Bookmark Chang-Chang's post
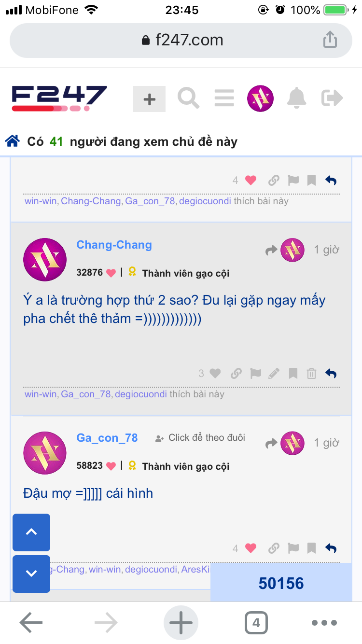362x644 pixels. pyautogui.click(x=293, y=373)
